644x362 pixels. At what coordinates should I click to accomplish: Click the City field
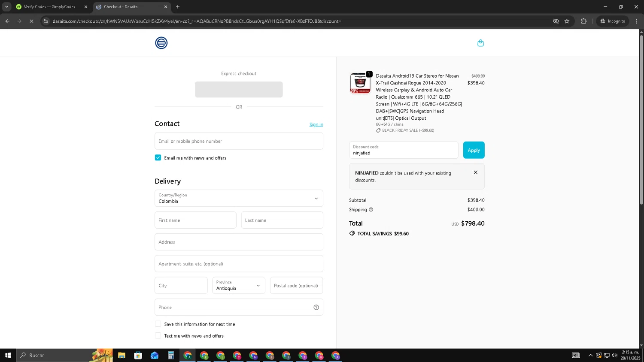pyautogui.click(x=181, y=285)
